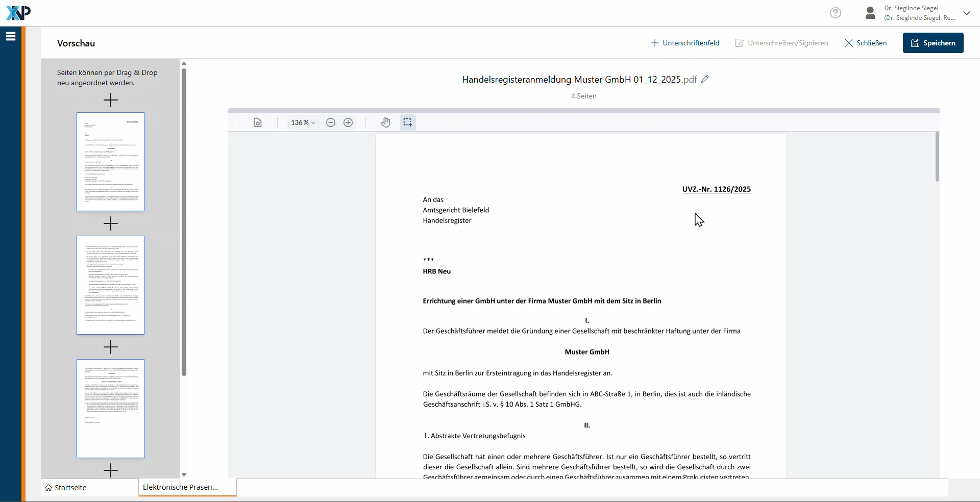The width and height of the screenshot is (980, 502).
Task: Click the XP logo
Action: (x=18, y=13)
